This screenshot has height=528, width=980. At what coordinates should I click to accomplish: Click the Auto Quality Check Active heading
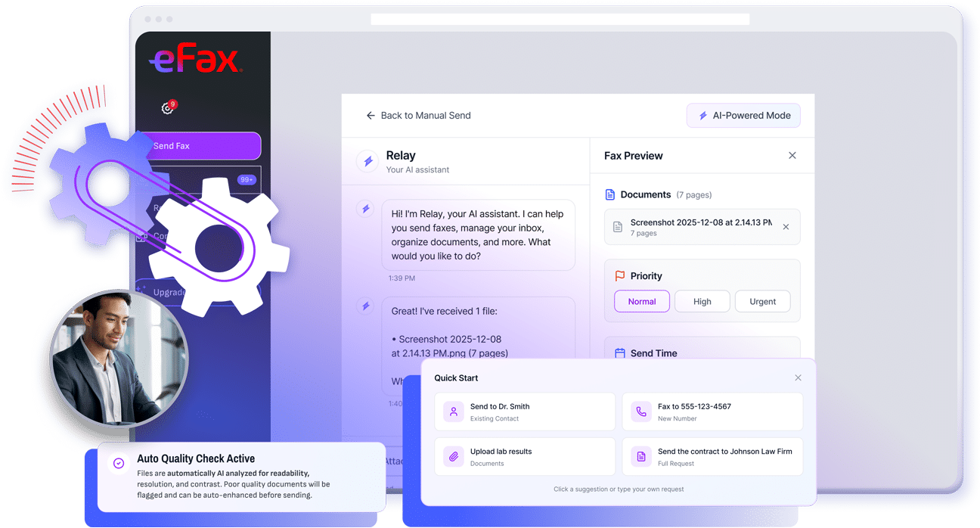tap(196, 458)
